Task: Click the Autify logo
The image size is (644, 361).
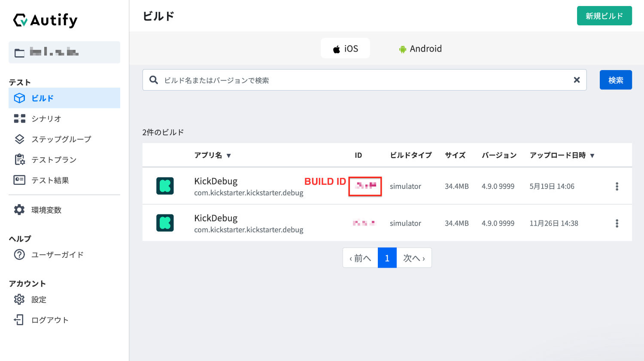Action: point(46,20)
